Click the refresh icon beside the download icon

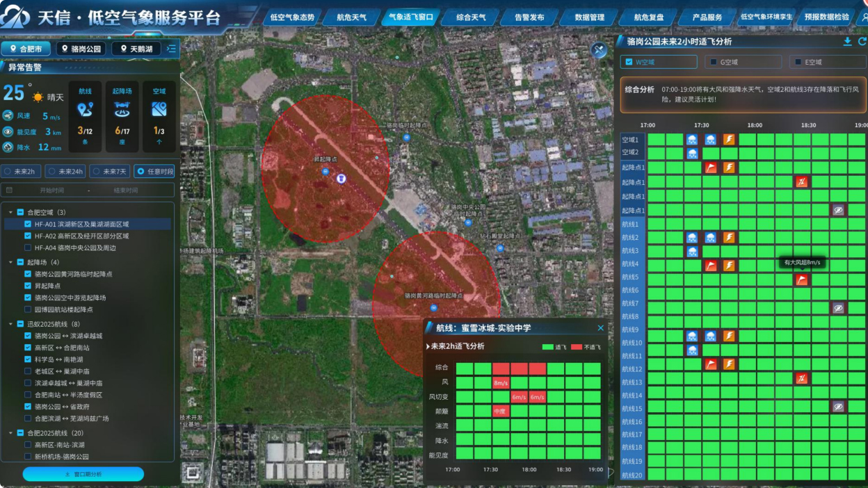coord(862,42)
